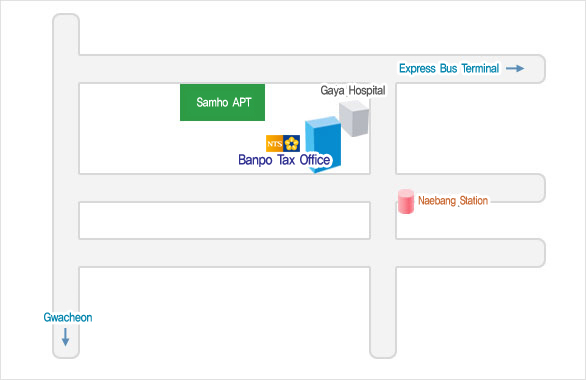This screenshot has width=586, height=380.
Task: Click the Gaya Hospital text label
Action: (353, 90)
